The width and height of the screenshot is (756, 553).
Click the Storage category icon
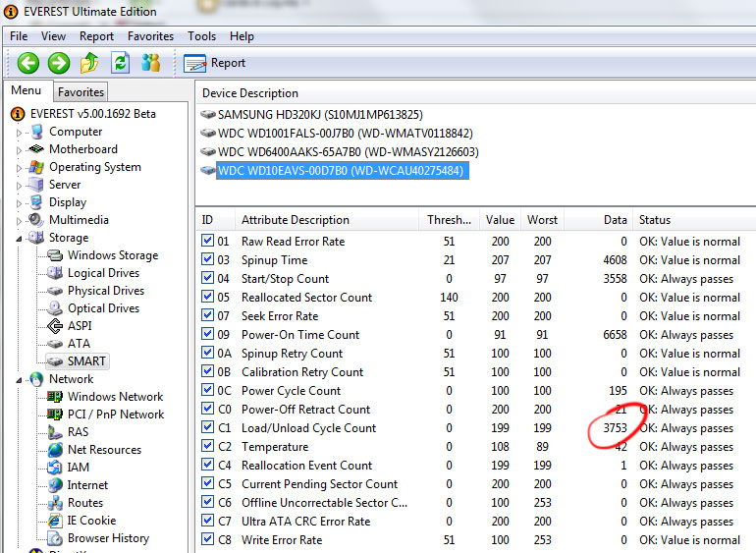click(36, 238)
